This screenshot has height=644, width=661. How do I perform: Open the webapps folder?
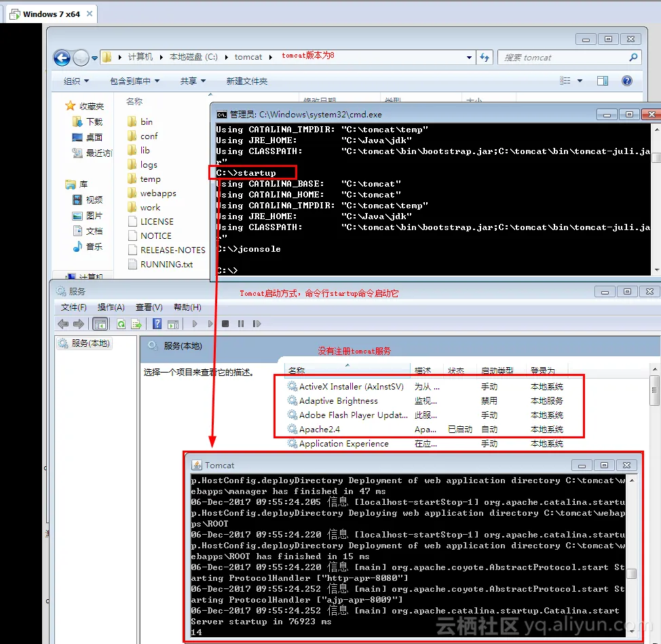tap(157, 193)
